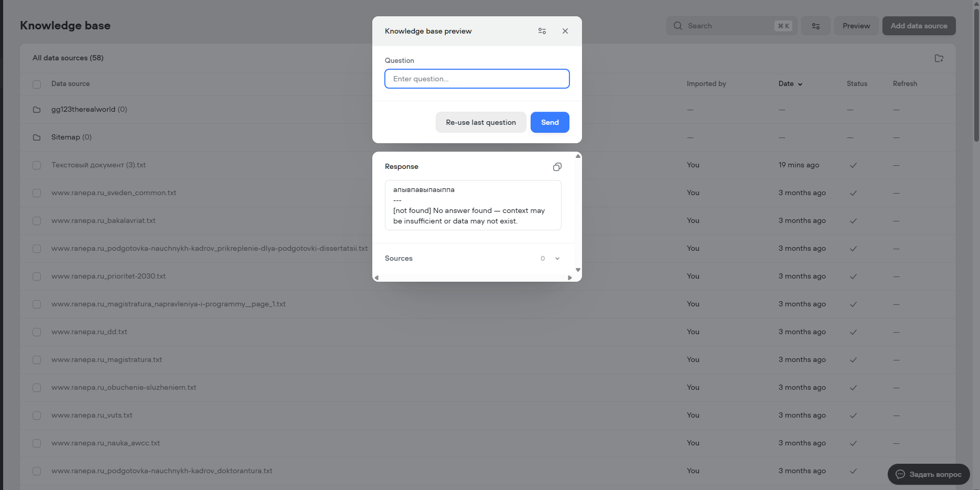Select checkbox for www.ranepa.ru_nauka_awcc.txt

point(37,443)
